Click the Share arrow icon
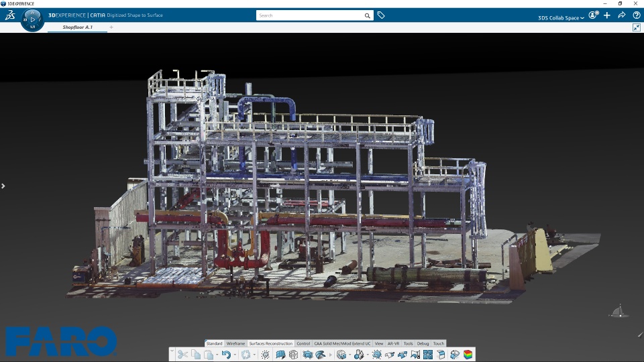Image resolution: width=644 pixels, height=362 pixels. click(622, 15)
